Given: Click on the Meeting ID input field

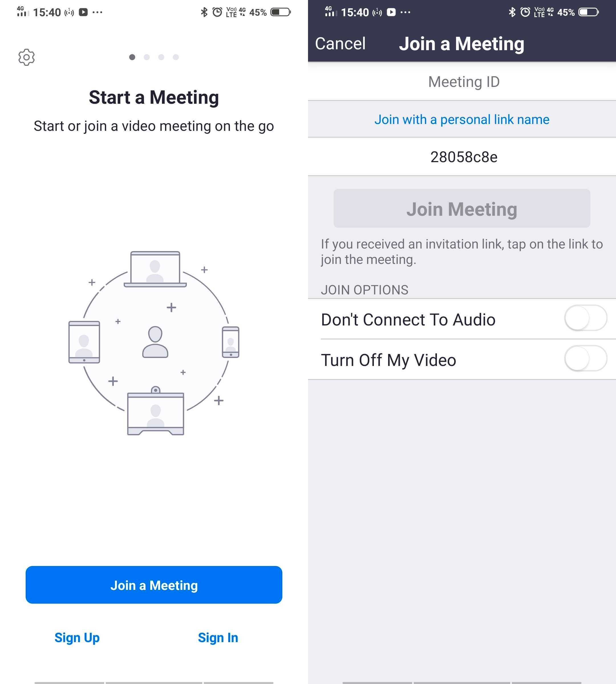Looking at the screenshot, I should click(x=463, y=81).
